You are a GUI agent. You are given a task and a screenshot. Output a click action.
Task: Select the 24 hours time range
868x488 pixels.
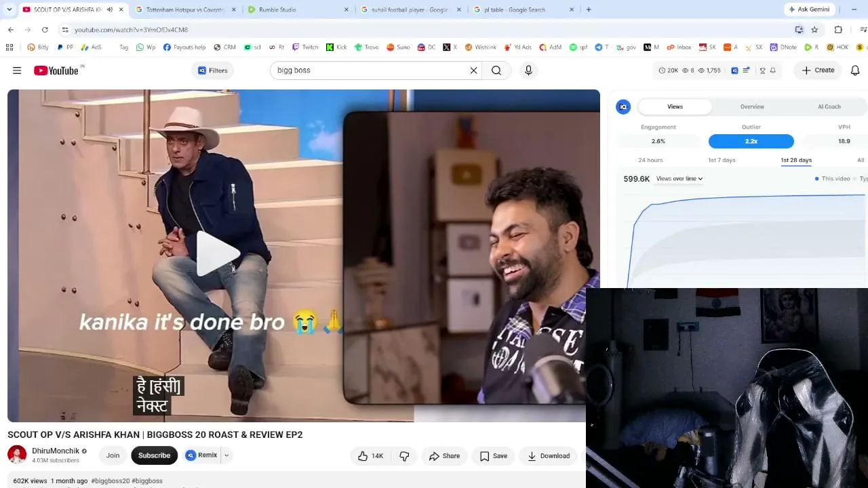click(x=650, y=160)
